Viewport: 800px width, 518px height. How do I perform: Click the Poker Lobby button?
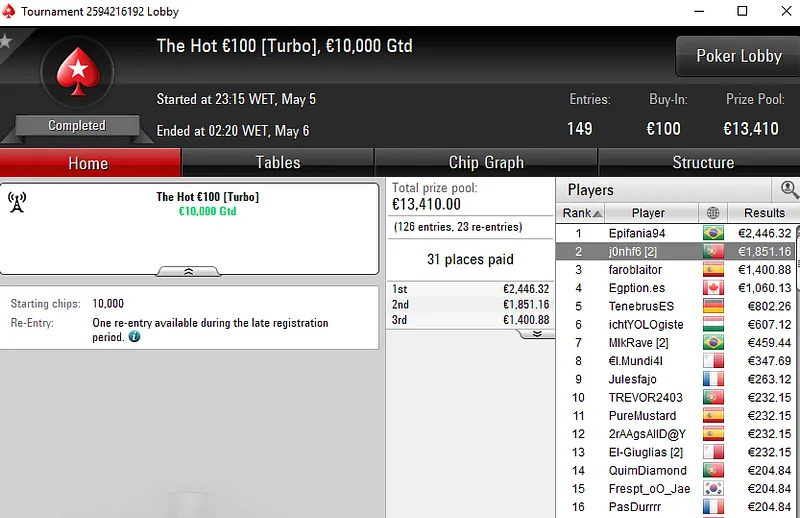[738, 57]
